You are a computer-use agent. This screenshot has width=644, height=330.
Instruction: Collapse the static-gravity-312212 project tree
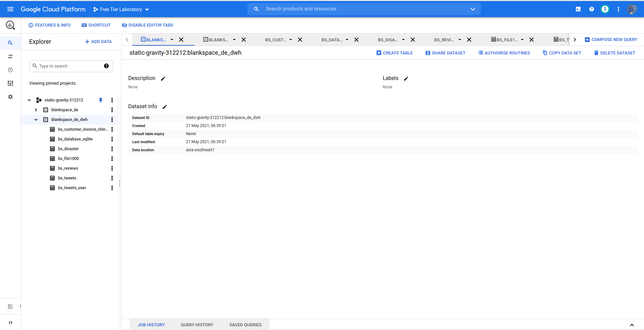29,100
